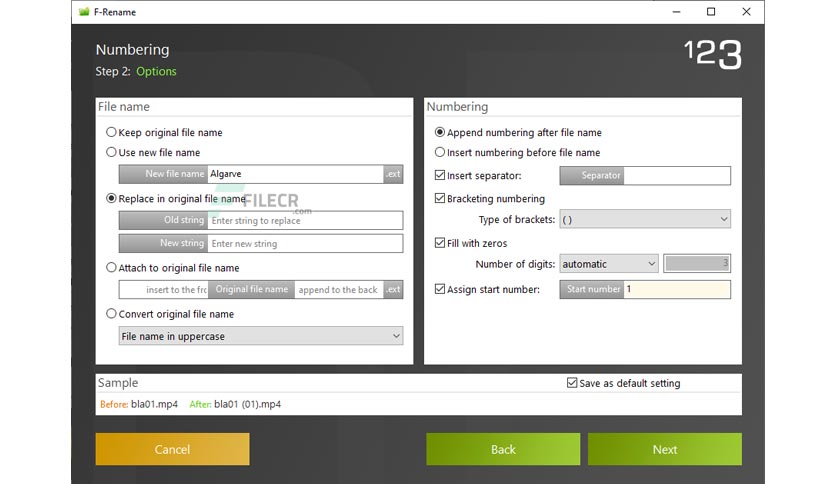Toggle the Insert separator checkbox

(x=440, y=175)
